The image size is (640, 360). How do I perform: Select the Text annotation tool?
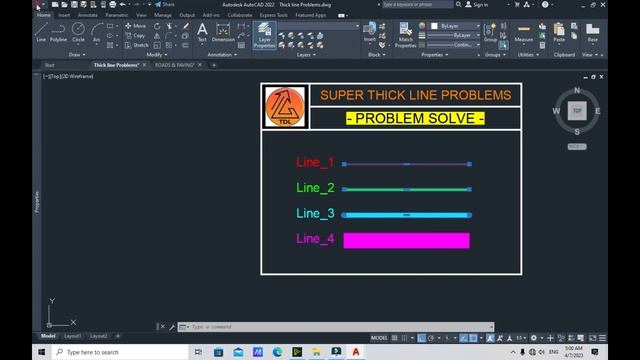202,32
